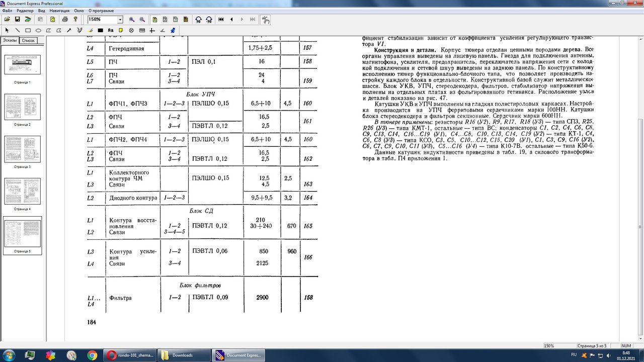Select the rectangle annotation tool

point(28,30)
